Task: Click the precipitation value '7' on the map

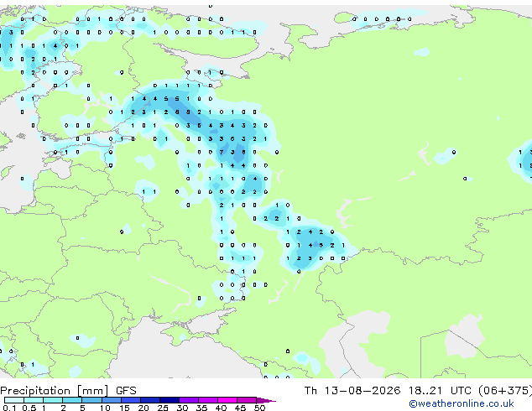Action: (x=222, y=153)
